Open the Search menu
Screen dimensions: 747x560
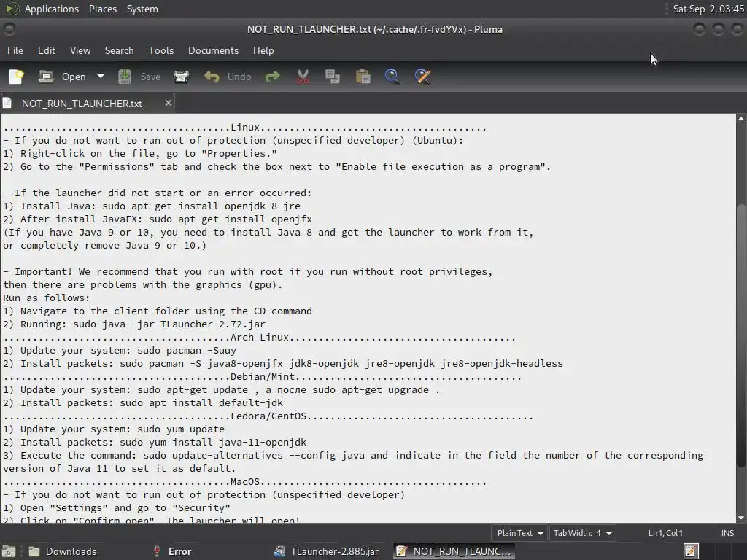pyautogui.click(x=119, y=50)
